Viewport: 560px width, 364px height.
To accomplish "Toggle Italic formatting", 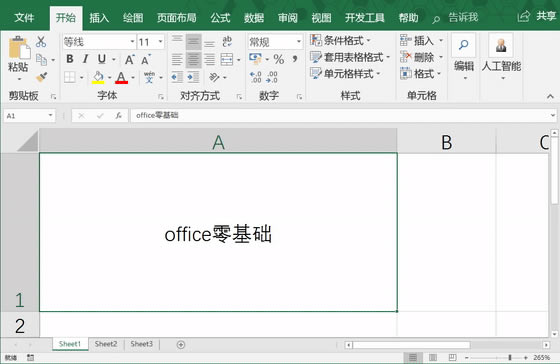I will 85,59.
